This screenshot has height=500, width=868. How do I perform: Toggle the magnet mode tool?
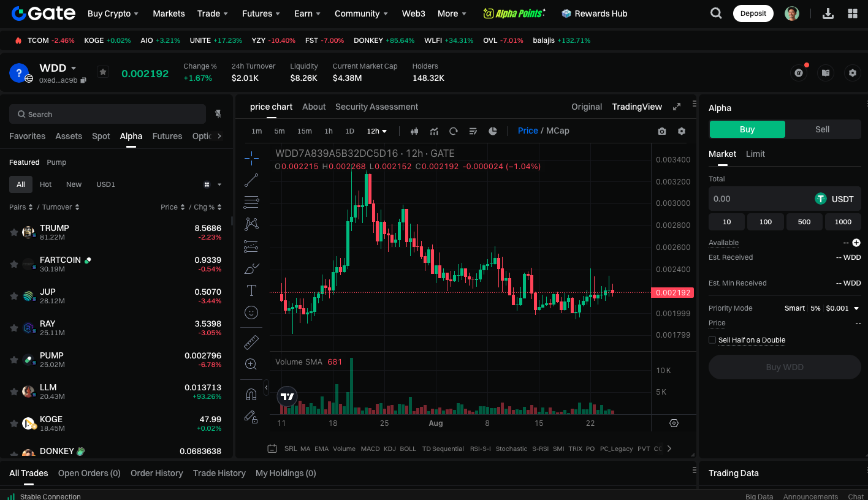251,394
